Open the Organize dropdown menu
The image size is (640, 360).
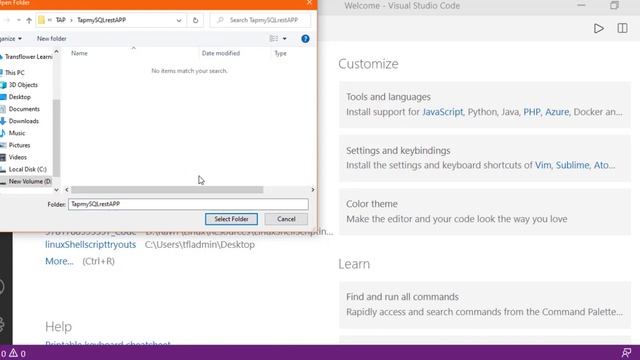pos(11,39)
